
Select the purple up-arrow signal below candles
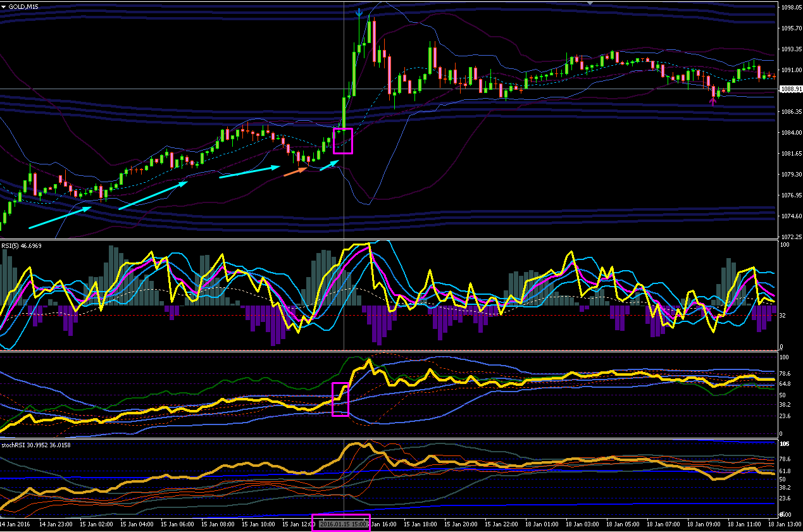(x=713, y=101)
